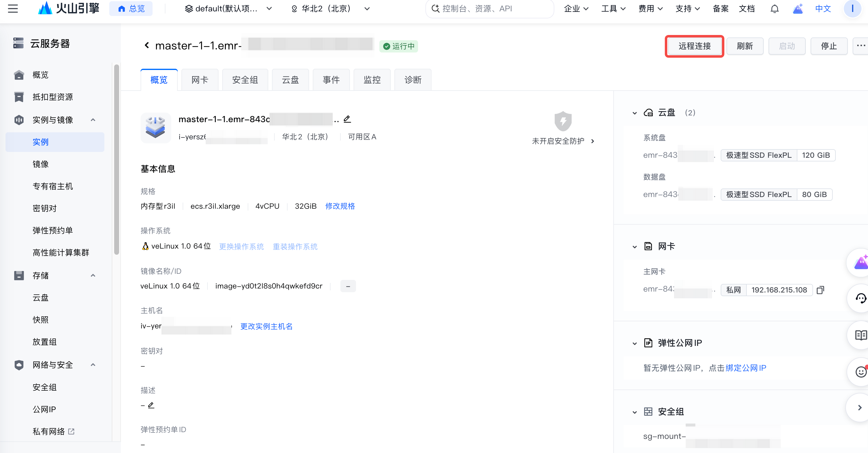The height and width of the screenshot is (453, 868).
Task: Click the 绑定公网IP link
Action: pyautogui.click(x=746, y=368)
